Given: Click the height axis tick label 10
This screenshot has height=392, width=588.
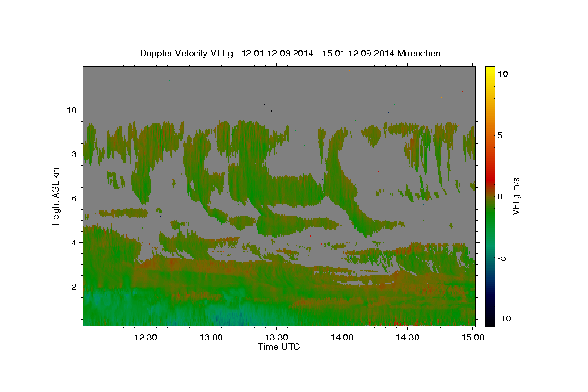Looking at the screenshot, I should [72, 110].
